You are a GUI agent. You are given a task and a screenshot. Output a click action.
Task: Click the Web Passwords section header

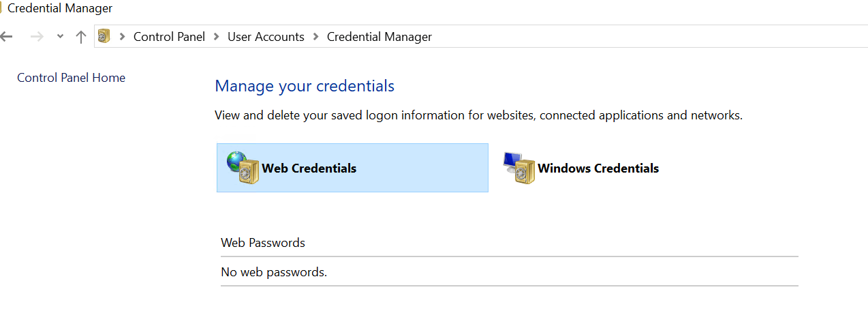(263, 243)
